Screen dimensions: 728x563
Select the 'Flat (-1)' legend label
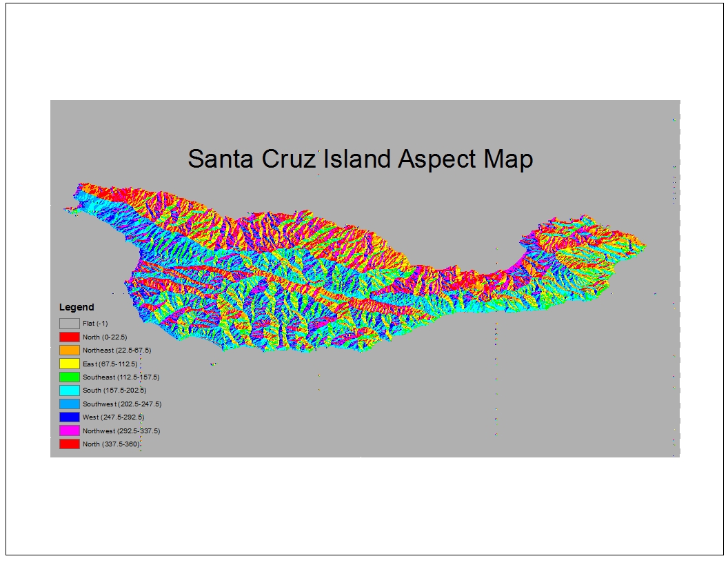pyautogui.click(x=95, y=324)
